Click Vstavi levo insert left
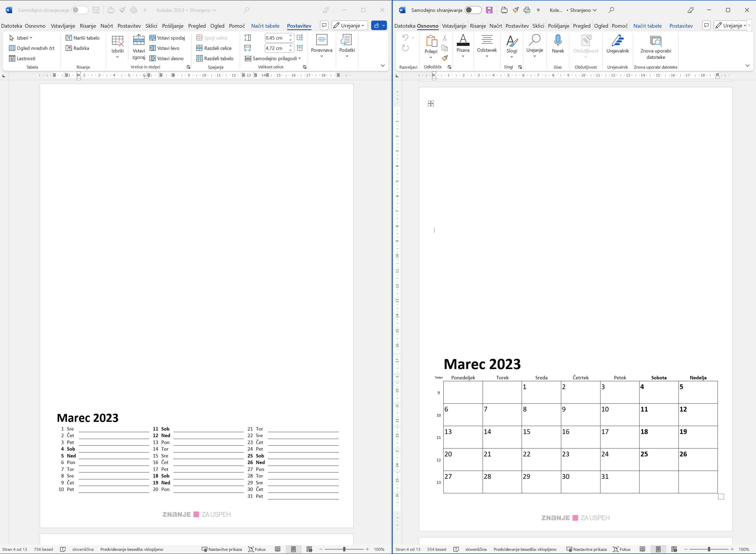The width and height of the screenshot is (756, 554). (x=164, y=48)
